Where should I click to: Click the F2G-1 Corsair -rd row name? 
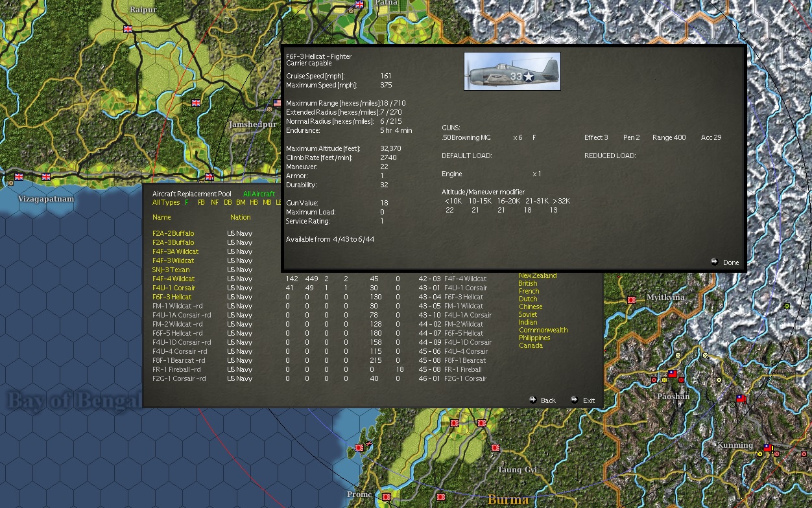click(x=179, y=378)
